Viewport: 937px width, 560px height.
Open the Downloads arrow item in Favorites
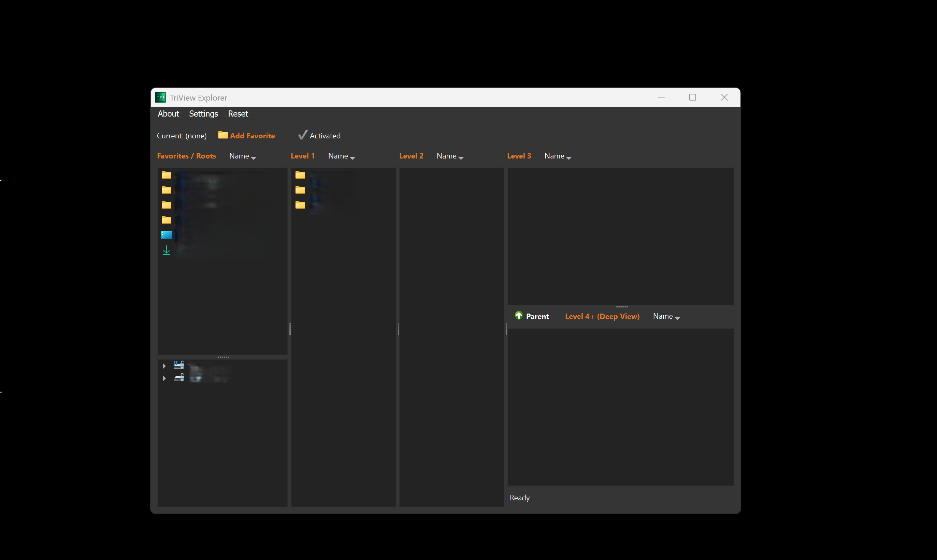(x=166, y=250)
